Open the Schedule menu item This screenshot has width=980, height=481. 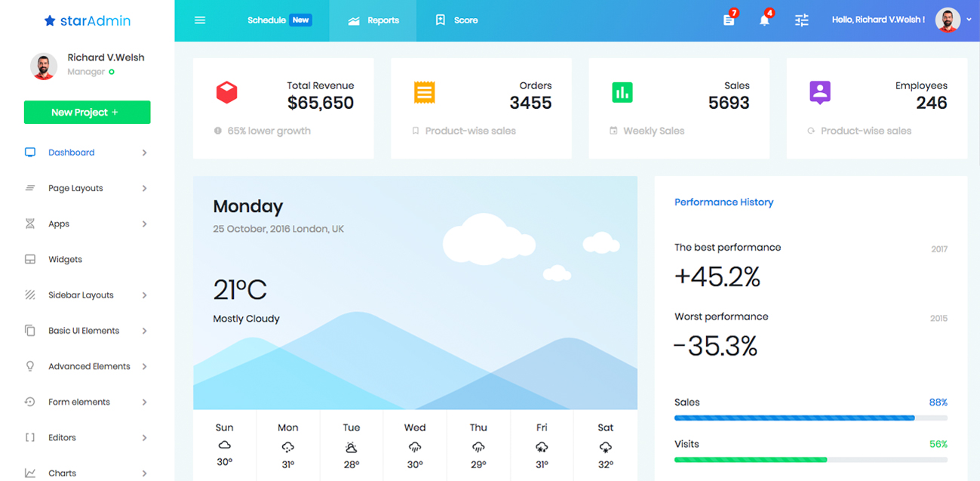point(267,20)
